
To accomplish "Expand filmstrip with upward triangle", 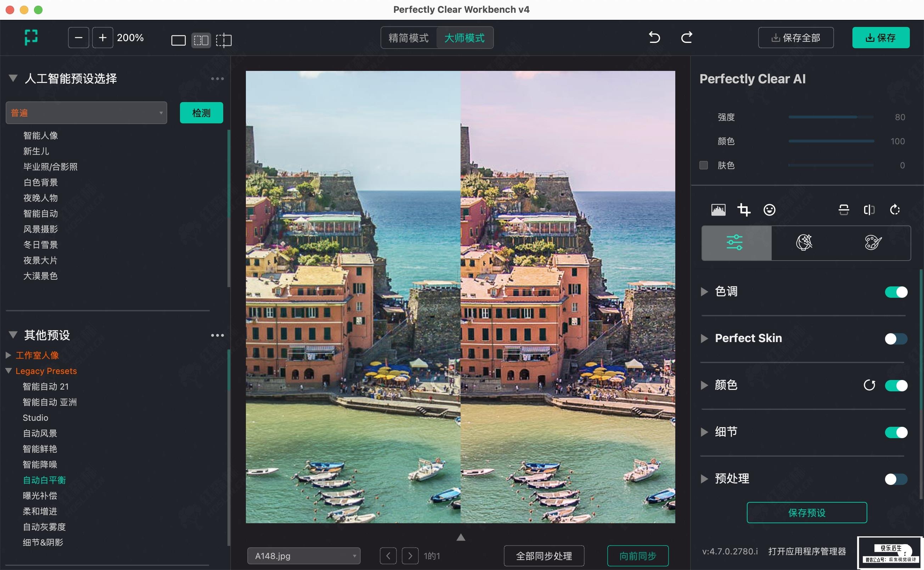I will point(461,537).
